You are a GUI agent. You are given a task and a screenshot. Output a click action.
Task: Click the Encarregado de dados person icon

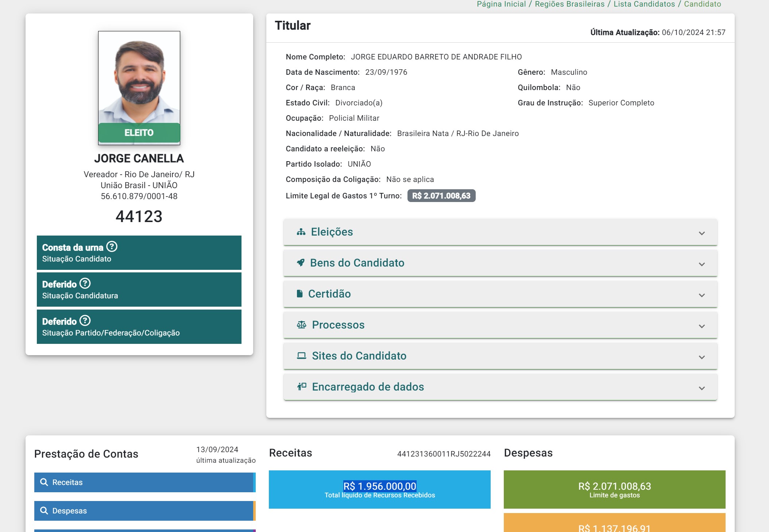[x=301, y=387]
